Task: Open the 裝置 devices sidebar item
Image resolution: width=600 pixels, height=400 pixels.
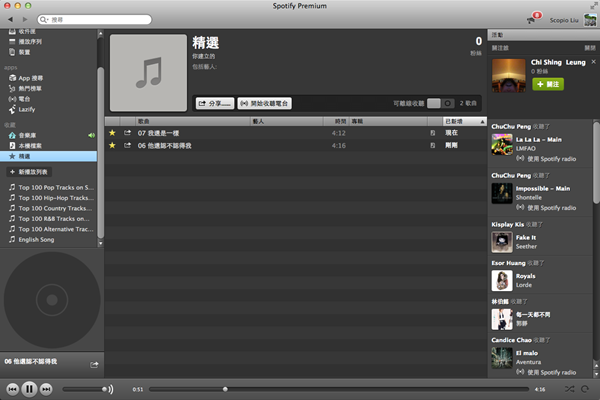Action: coord(24,52)
